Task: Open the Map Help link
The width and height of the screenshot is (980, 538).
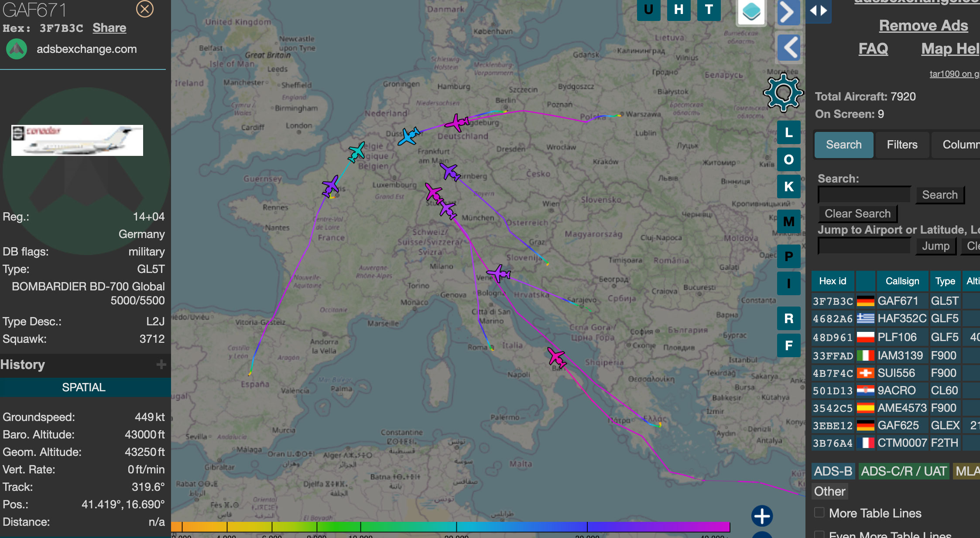Action: point(950,48)
